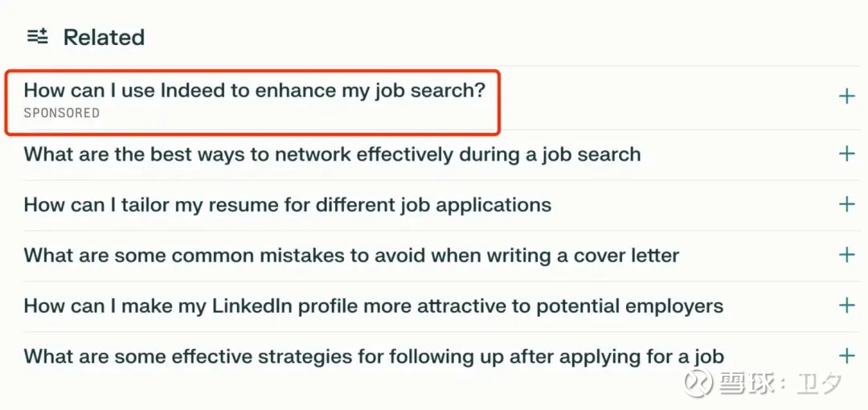Screen dimensions: 868x410
Task: Click the Related section heading
Action: coord(104,37)
